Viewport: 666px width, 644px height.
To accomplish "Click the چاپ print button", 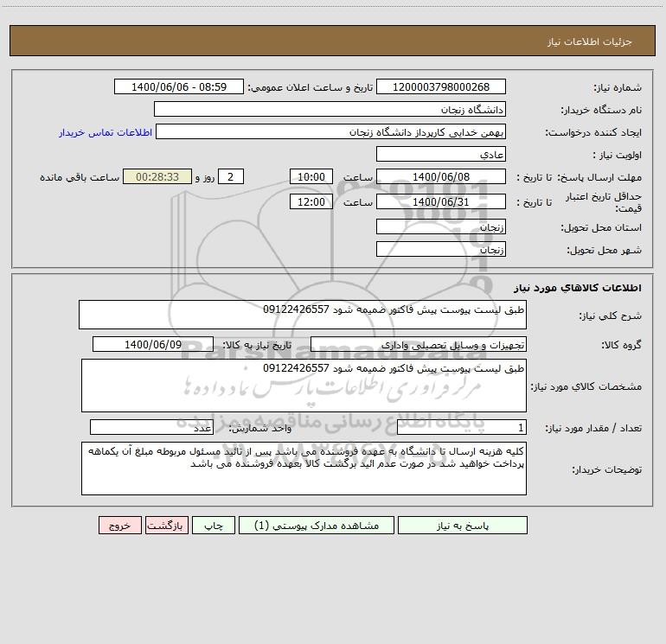I will [214, 525].
